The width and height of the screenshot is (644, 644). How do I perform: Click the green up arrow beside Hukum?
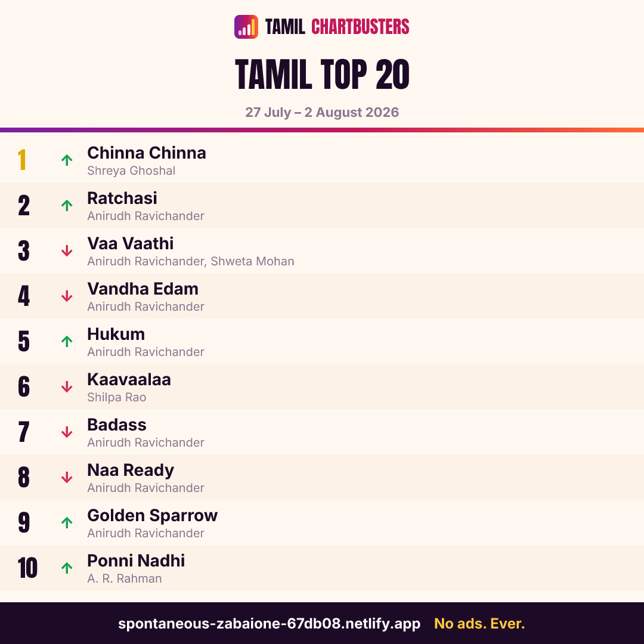[67, 341]
